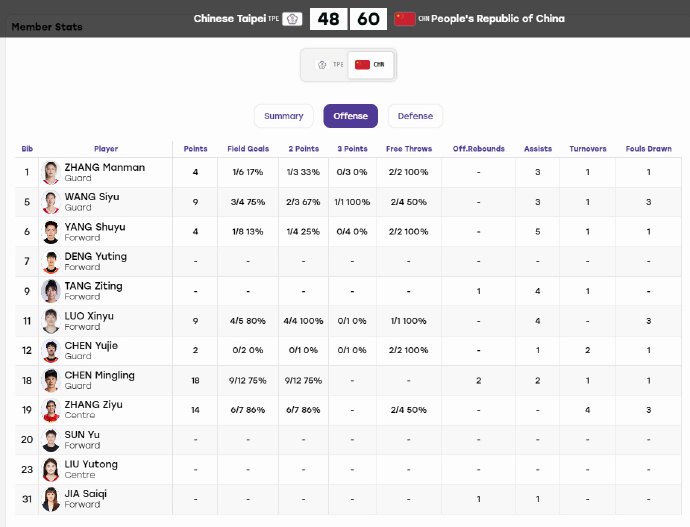Open SUN Yu player name
The height and width of the screenshot is (527, 690).
click(82, 435)
